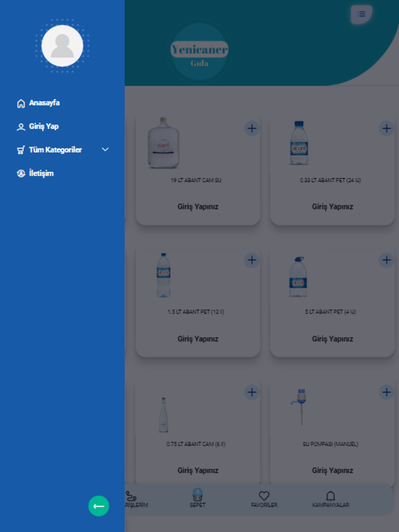Screen dimensions: 399x532
Task: Expand the Tüm Kategoriler chevron arrow
Action: click(x=105, y=150)
